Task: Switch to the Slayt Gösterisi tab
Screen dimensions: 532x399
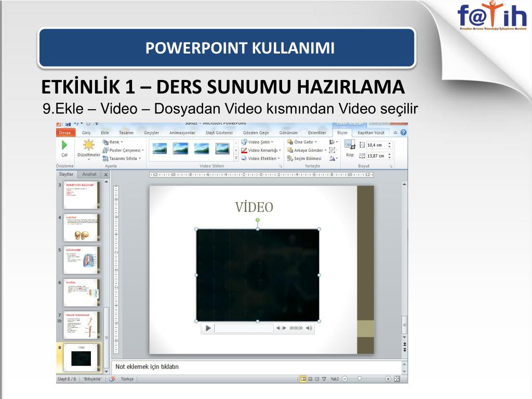Action: pos(219,132)
